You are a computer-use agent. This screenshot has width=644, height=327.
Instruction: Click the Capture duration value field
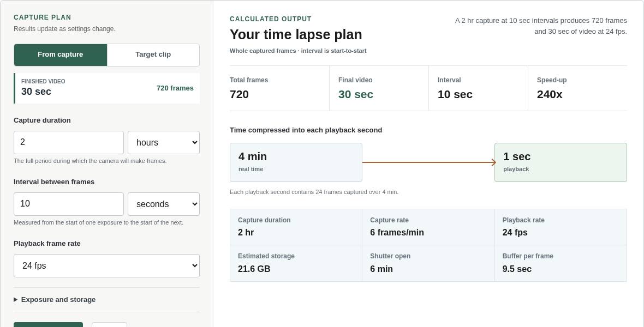(x=69, y=142)
